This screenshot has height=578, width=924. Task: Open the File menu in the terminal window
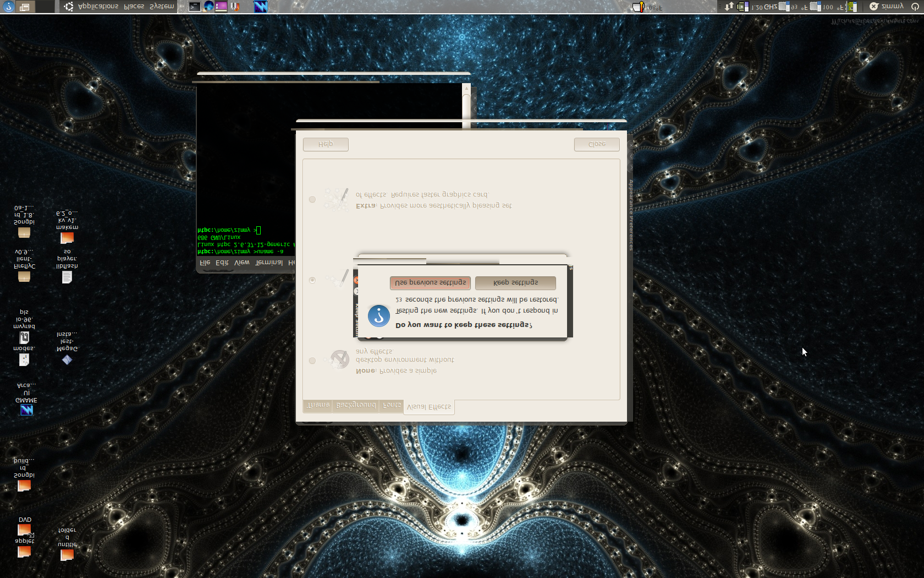click(205, 263)
